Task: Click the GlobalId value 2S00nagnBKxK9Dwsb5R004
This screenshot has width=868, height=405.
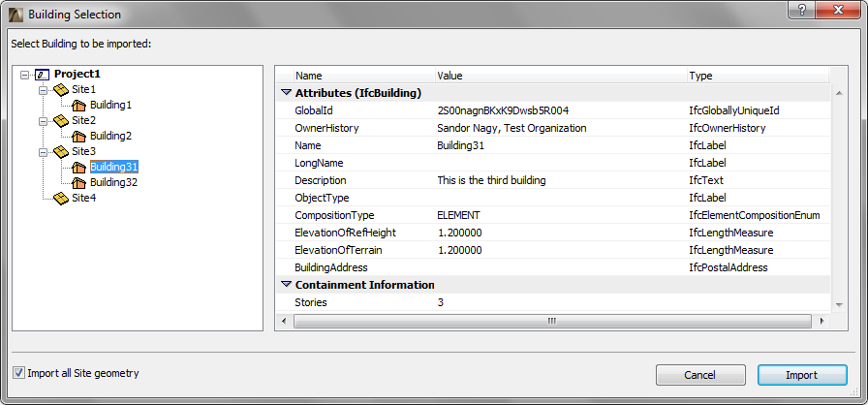Action: click(x=503, y=110)
